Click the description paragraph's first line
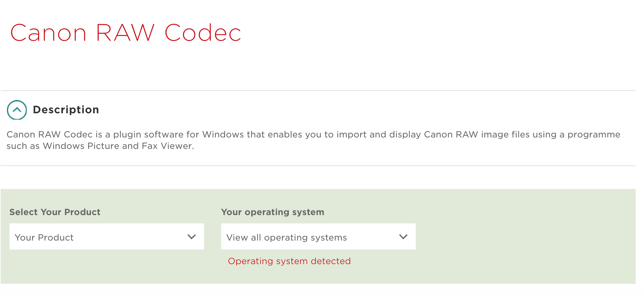The image size is (644, 294). [x=313, y=135]
